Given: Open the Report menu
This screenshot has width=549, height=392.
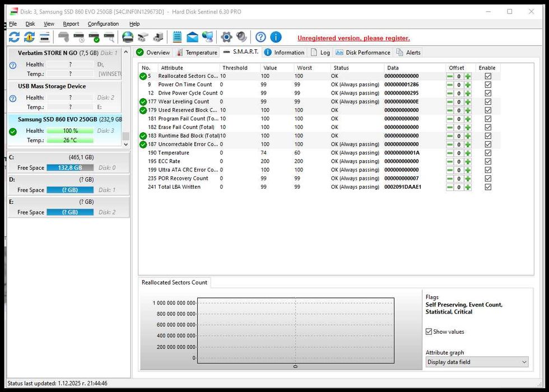Looking at the screenshot, I should point(71,24).
